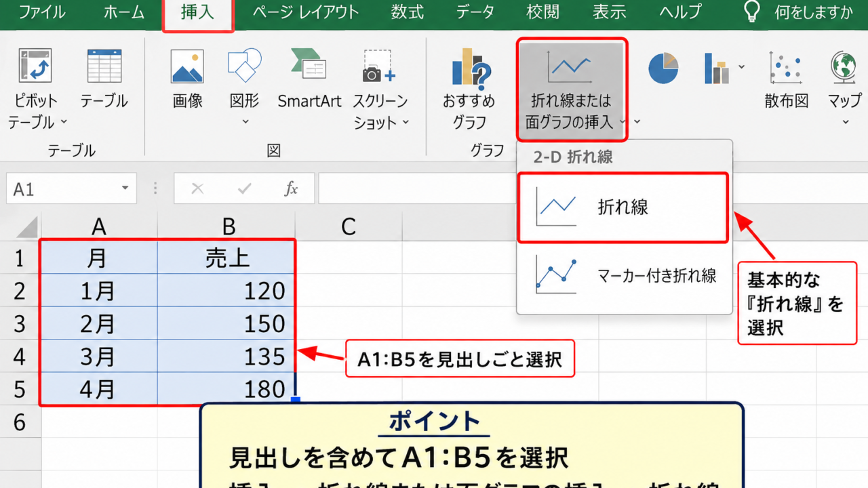Click the マップ globe icon
The image size is (868, 488).
[x=844, y=66]
